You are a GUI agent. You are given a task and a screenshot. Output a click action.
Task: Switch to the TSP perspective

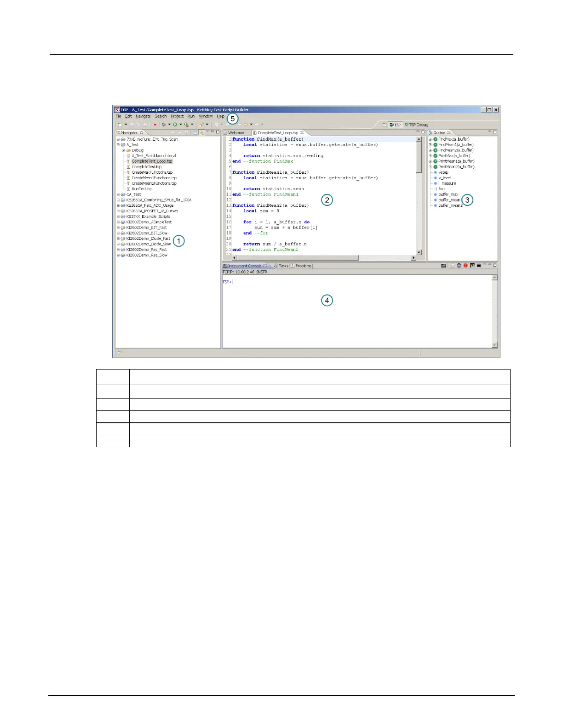tap(395, 125)
